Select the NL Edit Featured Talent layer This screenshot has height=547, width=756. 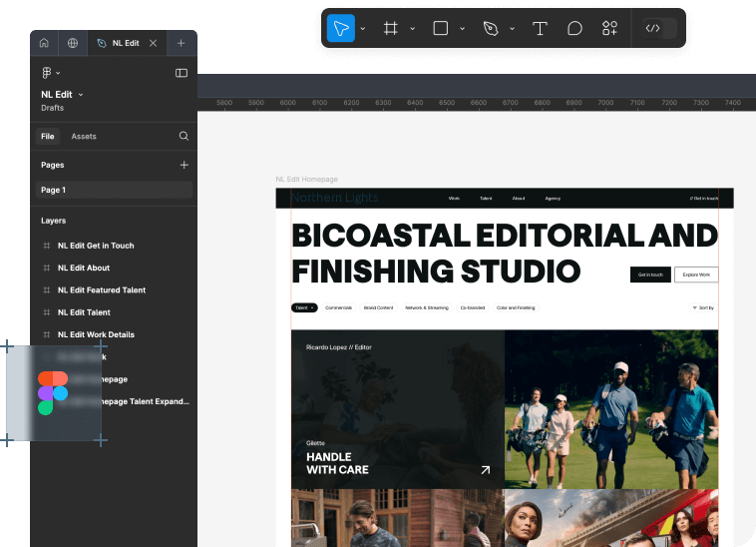click(x=102, y=290)
